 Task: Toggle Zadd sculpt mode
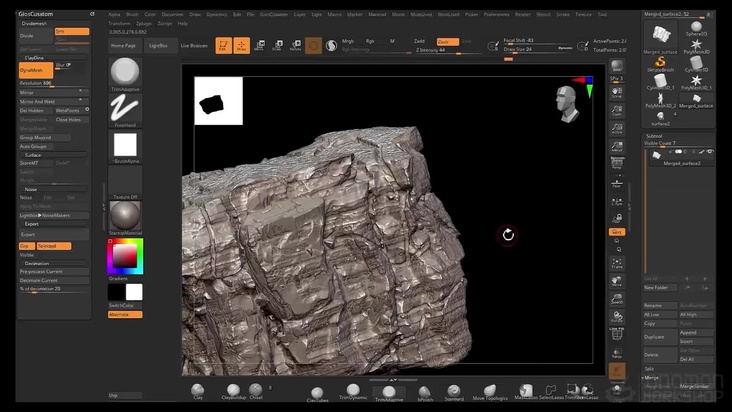[x=419, y=42]
